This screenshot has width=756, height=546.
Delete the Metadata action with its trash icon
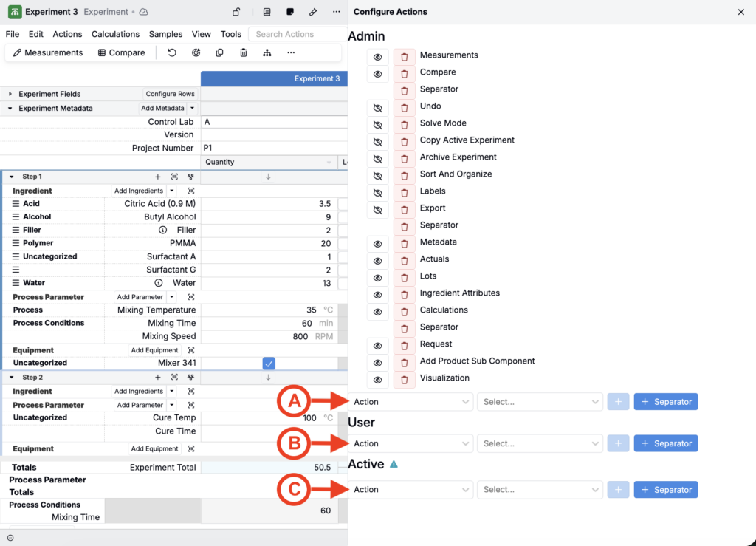[404, 242]
